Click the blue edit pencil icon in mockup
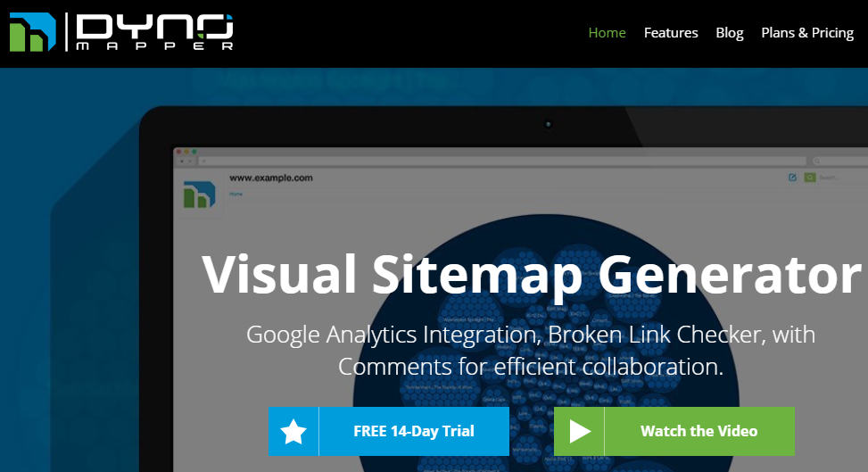This screenshot has width=868, height=472. pos(792,178)
